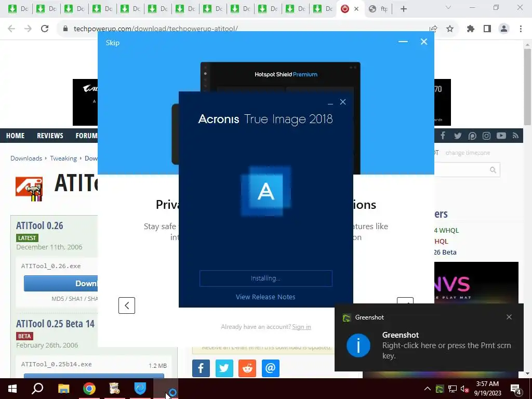Open notification center icon
532x399 pixels.
coord(515,389)
